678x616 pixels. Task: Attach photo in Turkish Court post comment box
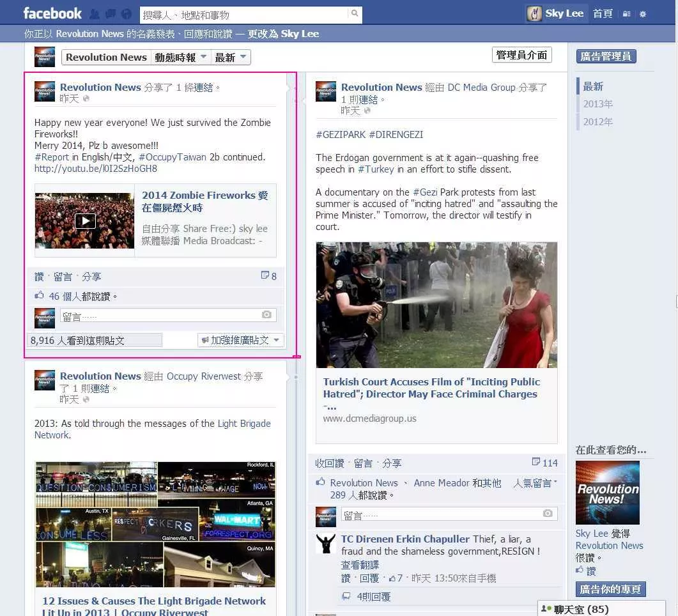[x=548, y=513]
